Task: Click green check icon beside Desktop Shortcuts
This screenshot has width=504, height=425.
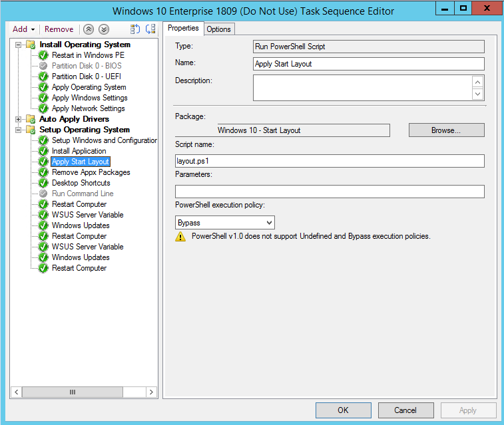Action: click(43, 183)
